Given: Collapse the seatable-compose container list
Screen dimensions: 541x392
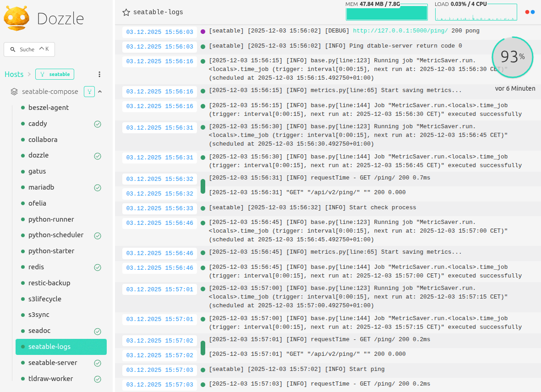Looking at the screenshot, I should click(x=100, y=91).
